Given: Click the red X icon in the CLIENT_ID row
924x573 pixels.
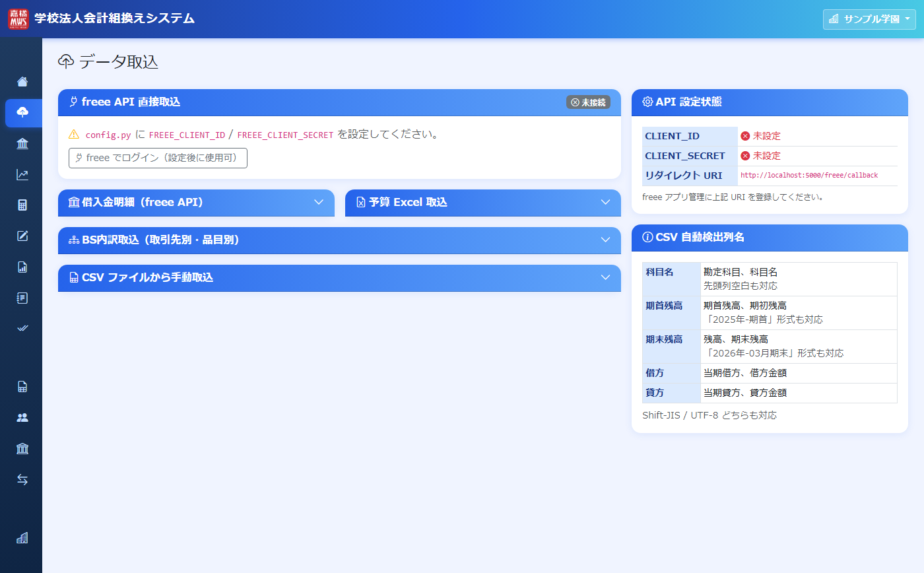Looking at the screenshot, I should point(745,136).
